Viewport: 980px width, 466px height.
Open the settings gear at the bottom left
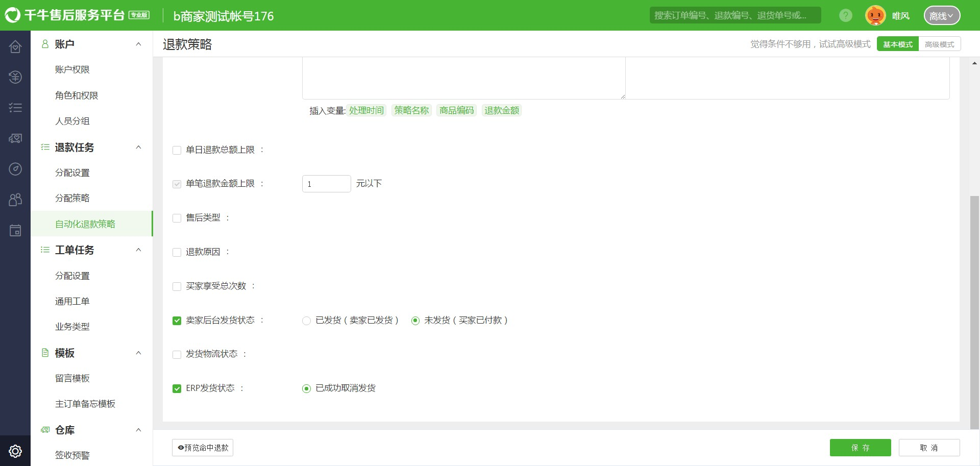(15, 451)
